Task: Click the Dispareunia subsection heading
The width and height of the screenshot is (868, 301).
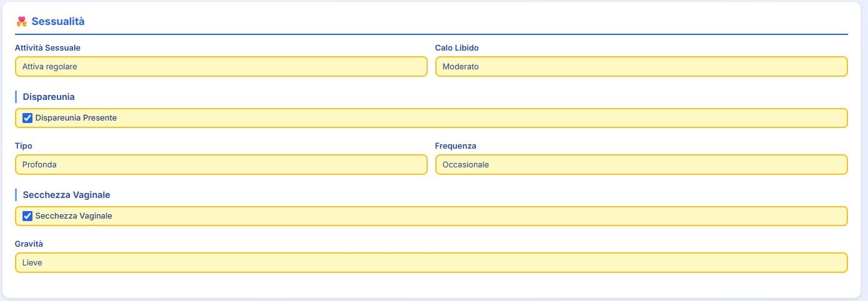Action: [49, 97]
